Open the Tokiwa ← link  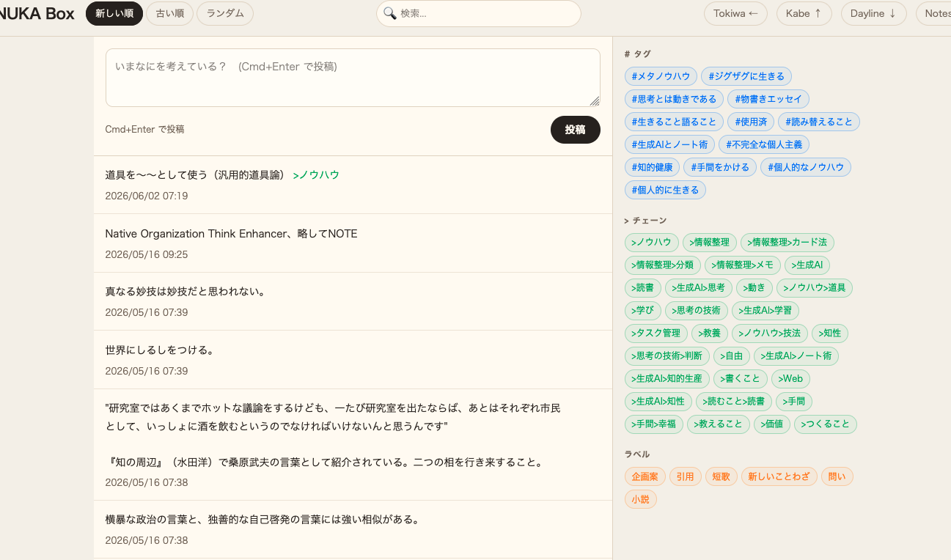[x=735, y=13]
